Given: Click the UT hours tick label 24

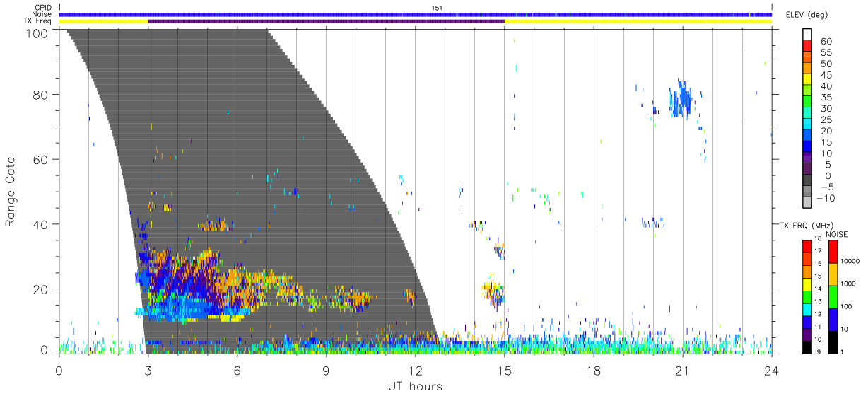Looking at the screenshot, I should coord(772,371).
